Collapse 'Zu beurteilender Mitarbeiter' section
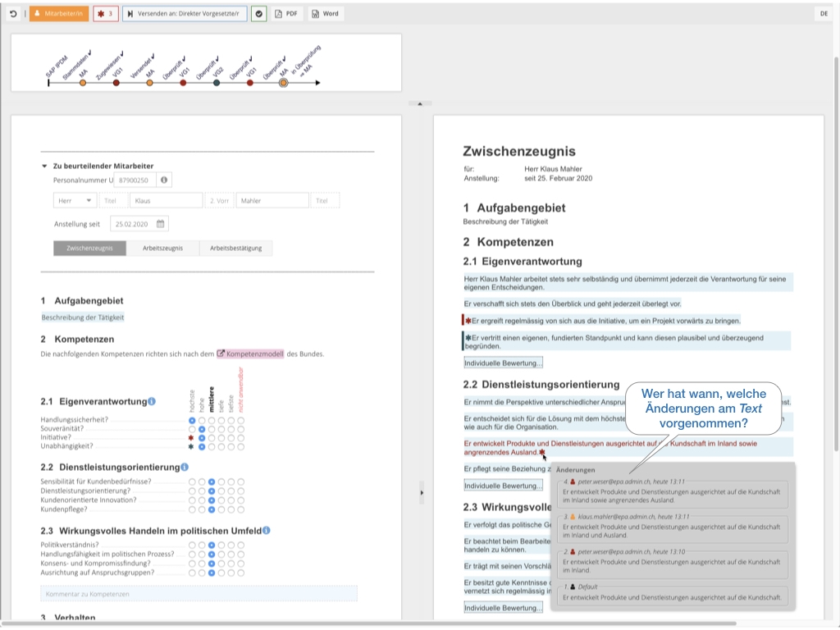 [x=44, y=166]
